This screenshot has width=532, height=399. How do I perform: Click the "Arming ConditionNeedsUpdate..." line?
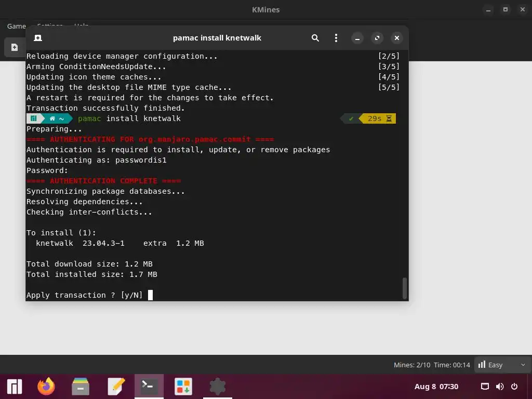pos(96,66)
